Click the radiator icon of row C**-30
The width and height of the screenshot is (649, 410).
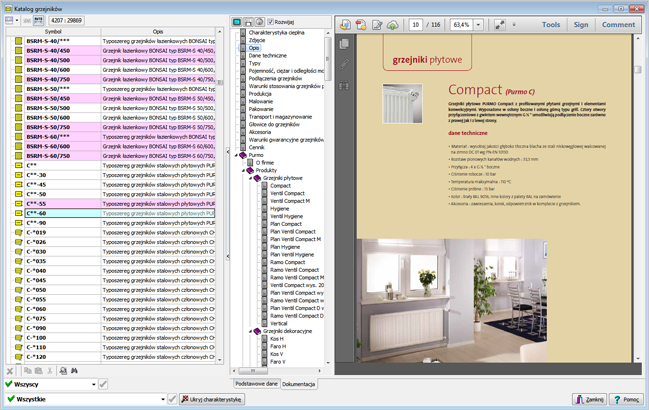(x=19, y=175)
